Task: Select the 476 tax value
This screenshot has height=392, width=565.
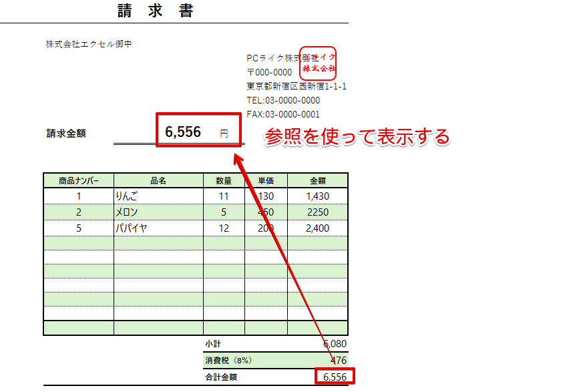Action: click(x=339, y=361)
